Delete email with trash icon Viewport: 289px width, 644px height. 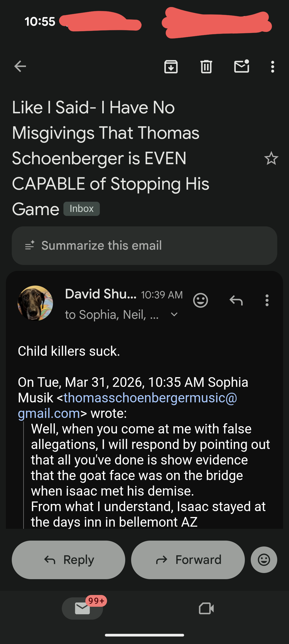pyautogui.click(x=206, y=66)
